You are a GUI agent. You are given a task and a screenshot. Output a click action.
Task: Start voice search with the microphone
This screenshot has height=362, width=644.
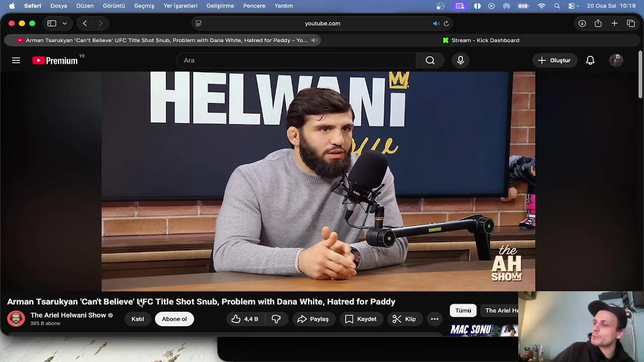460,60
